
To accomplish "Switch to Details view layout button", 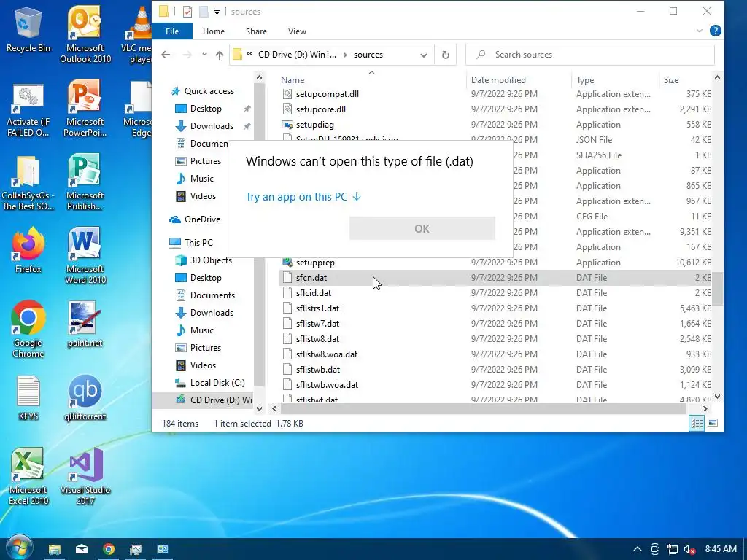I will point(697,423).
